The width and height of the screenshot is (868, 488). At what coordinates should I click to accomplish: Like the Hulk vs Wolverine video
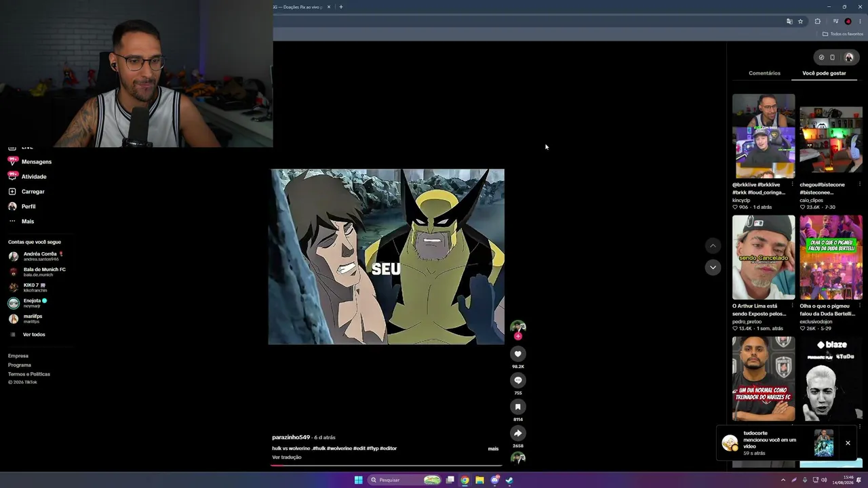[517, 354]
